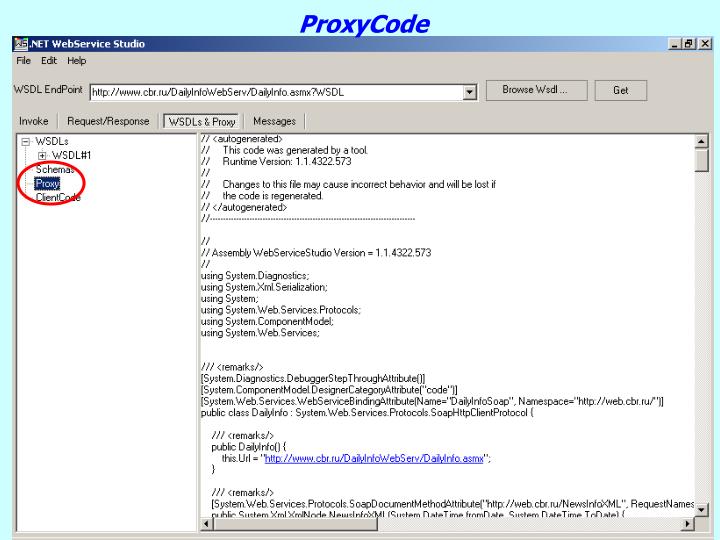Click the WebServiceBindingAttribute code line
The height and width of the screenshot is (540, 720).
[x=432, y=401]
